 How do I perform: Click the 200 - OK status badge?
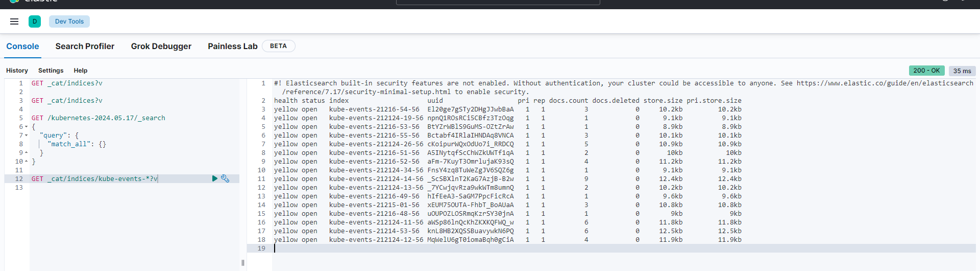[x=926, y=71]
